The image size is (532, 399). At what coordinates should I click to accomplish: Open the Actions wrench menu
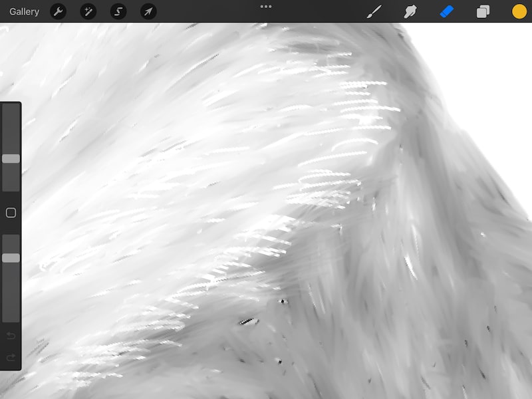pyautogui.click(x=58, y=11)
